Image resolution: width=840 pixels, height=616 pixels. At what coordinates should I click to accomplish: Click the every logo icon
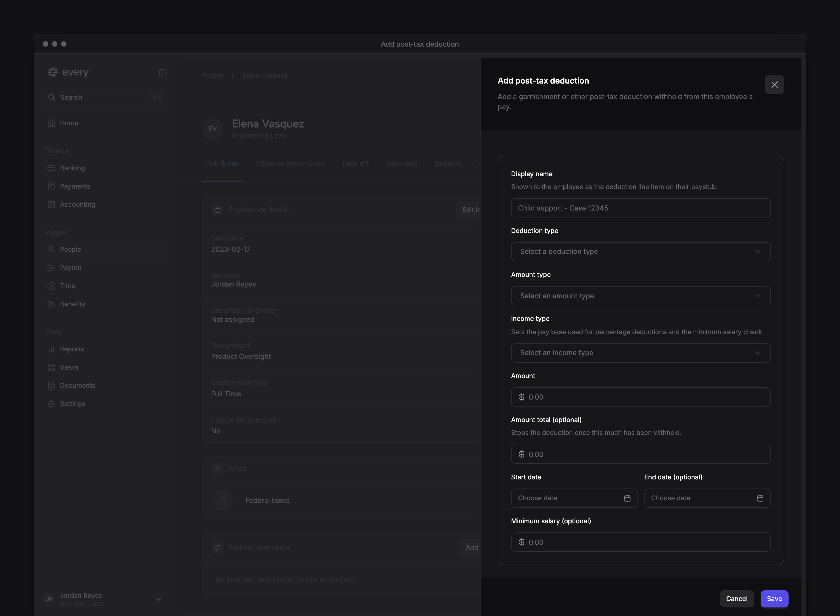(x=53, y=72)
